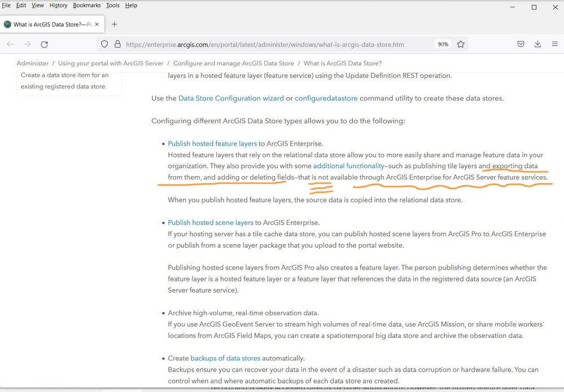The width and height of the screenshot is (564, 392).
Task: Open the Firefox application menu
Action: 555,44
